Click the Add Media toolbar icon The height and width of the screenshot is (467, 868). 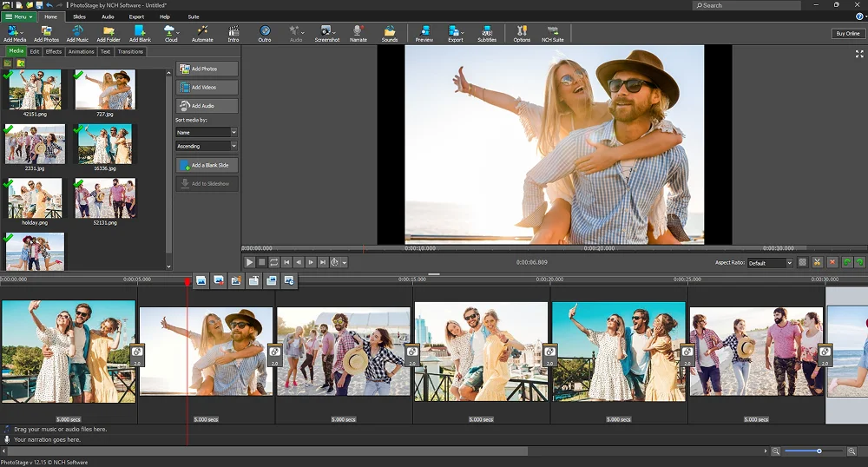point(15,33)
